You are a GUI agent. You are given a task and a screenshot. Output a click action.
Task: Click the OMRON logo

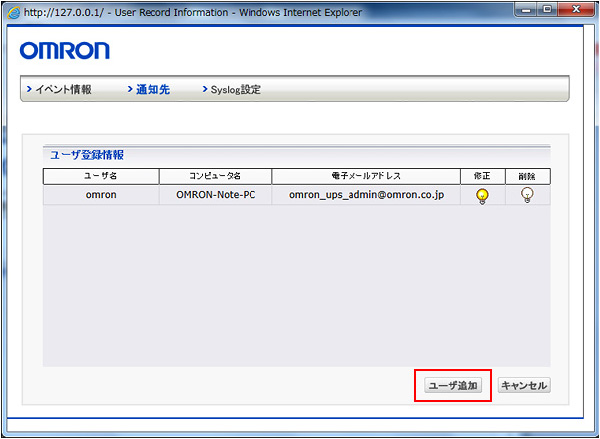65,51
